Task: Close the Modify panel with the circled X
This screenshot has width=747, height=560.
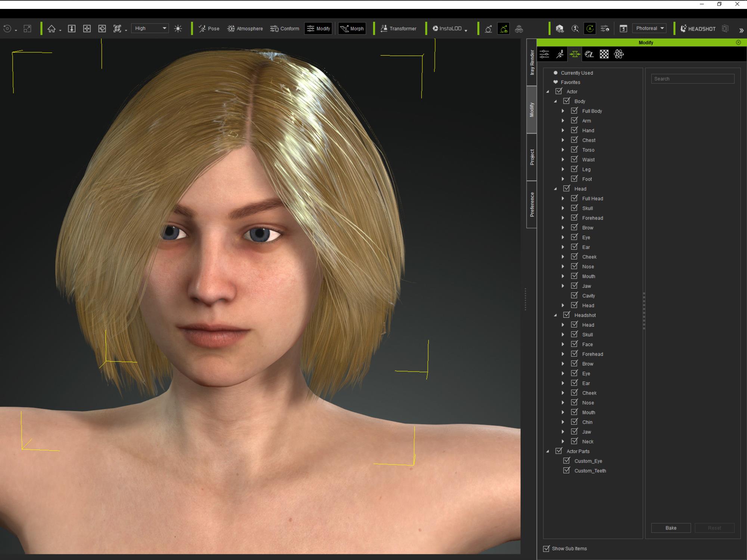Action: click(738, 43)
